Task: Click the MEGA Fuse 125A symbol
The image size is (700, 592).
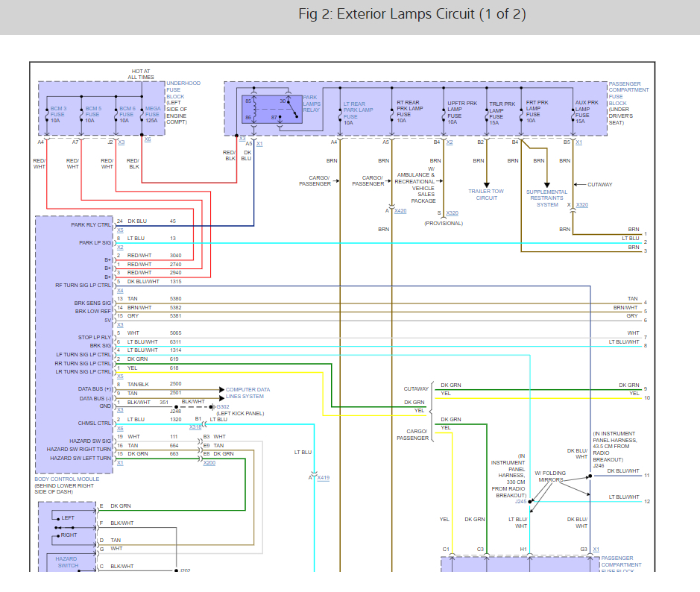Action: tap(142, 113)
